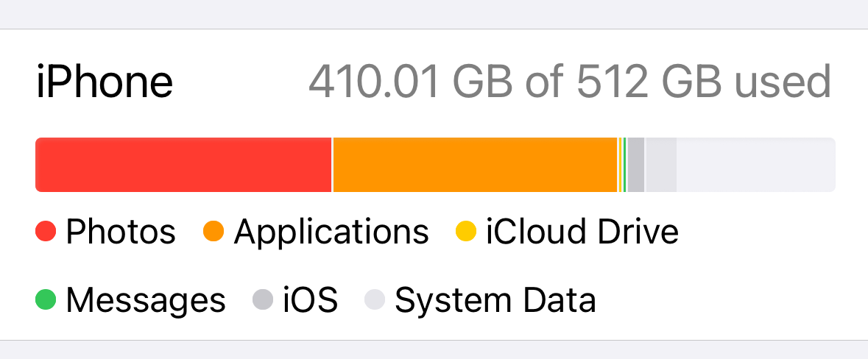
Task: Tap the System Data legend label
Action: pyautogui.click(x=495, y=302)
